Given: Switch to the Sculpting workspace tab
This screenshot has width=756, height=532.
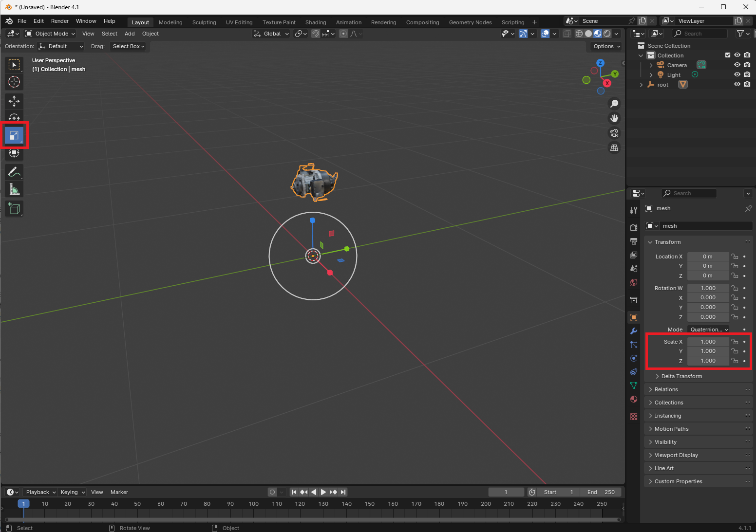Looking at the screenshot, I should coord(204,22).
